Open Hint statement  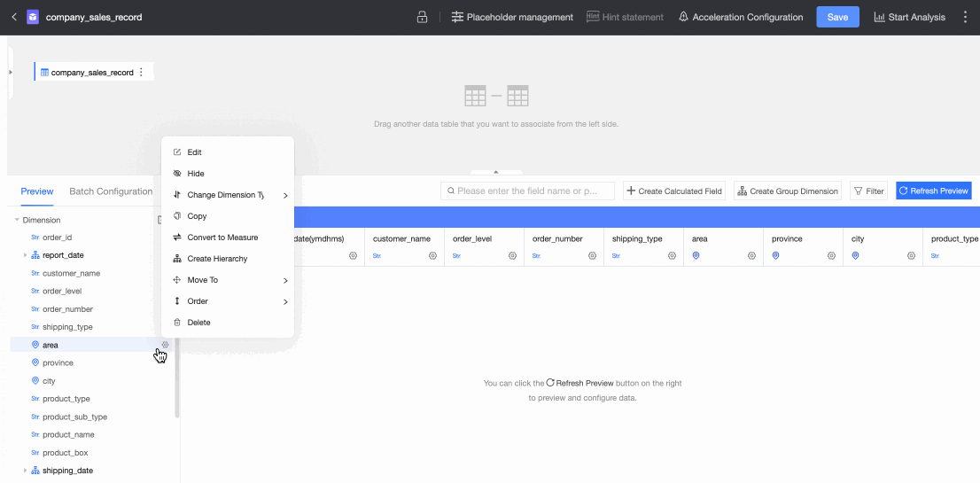point(625,17)
